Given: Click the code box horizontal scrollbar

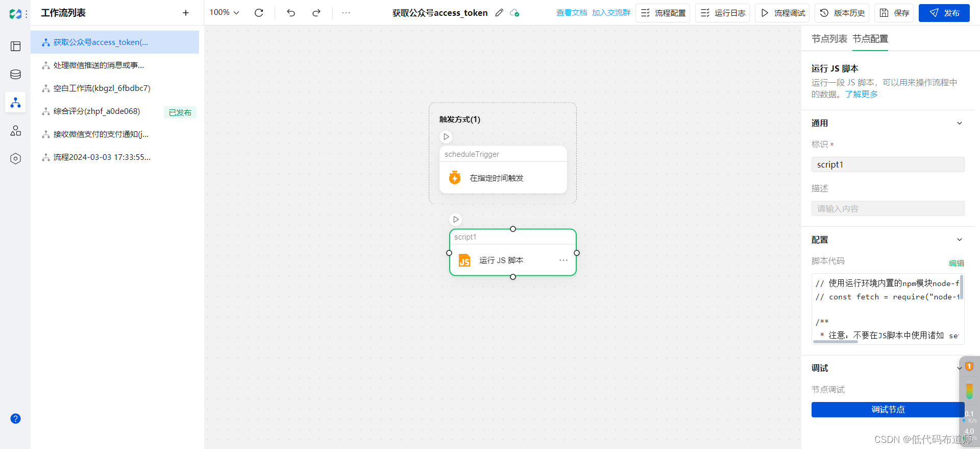Looking at the screenshot, I should point(835,342).
